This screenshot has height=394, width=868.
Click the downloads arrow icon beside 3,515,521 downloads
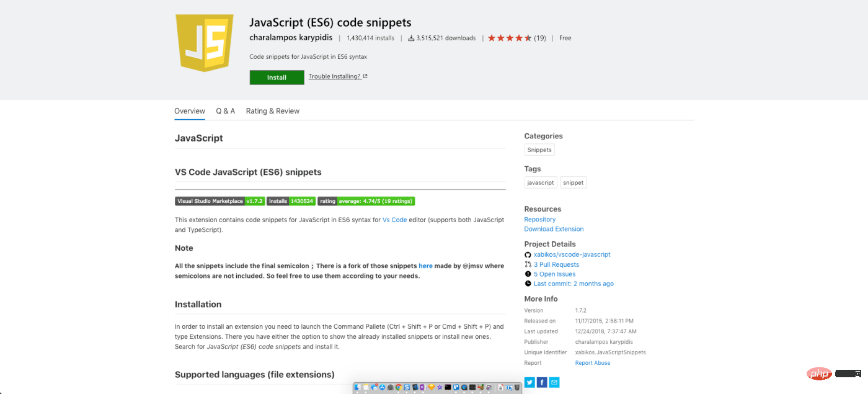(410, 38)
